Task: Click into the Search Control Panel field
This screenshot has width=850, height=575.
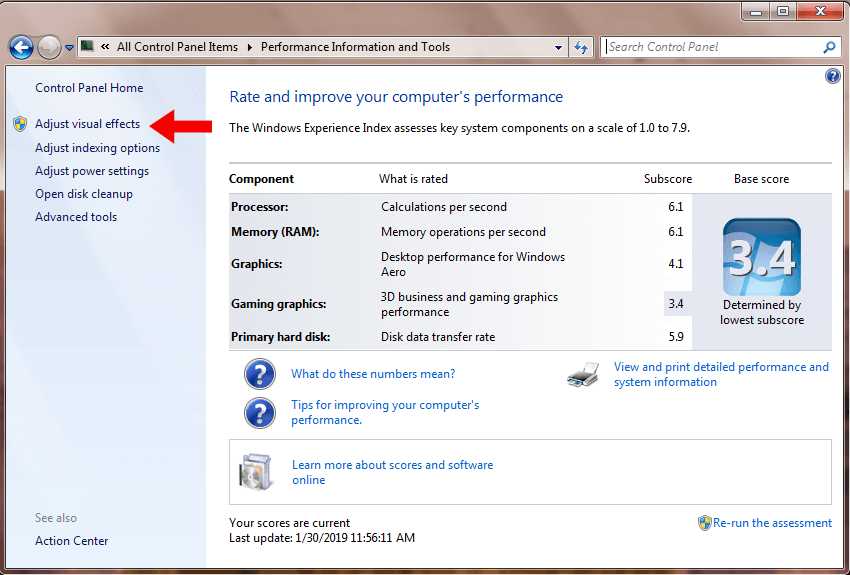Action: click(710, 47)
